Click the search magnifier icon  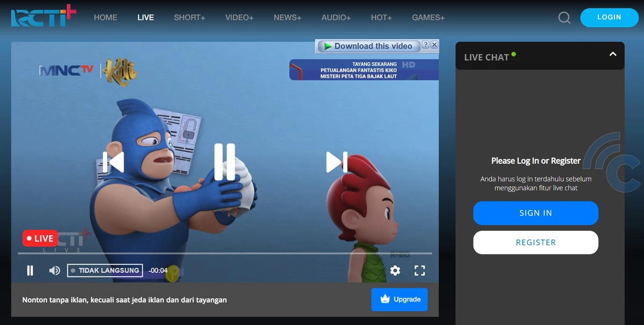(x=564, y=18)
